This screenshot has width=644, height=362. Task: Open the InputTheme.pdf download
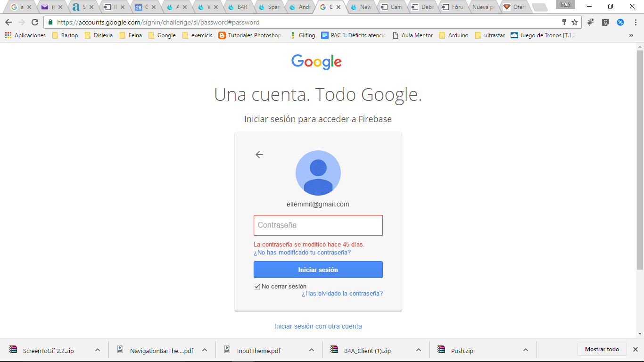point(253,351)
